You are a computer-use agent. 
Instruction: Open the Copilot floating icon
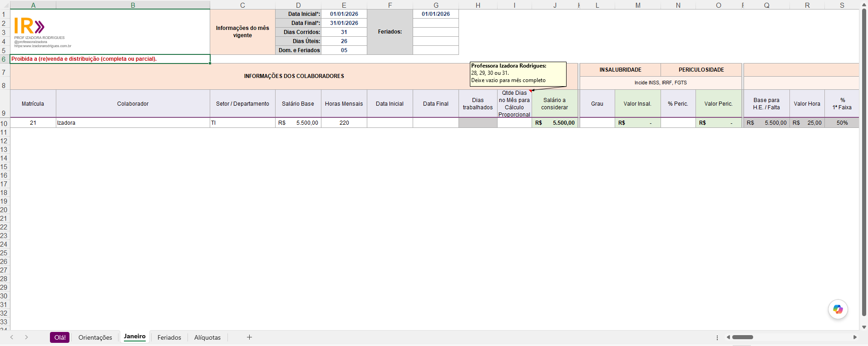tap(838, 310)
